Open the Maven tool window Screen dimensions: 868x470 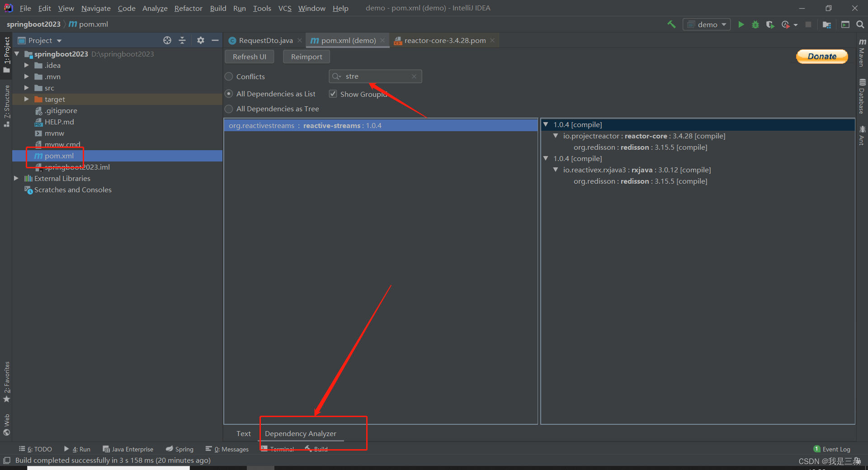point(862,52)
